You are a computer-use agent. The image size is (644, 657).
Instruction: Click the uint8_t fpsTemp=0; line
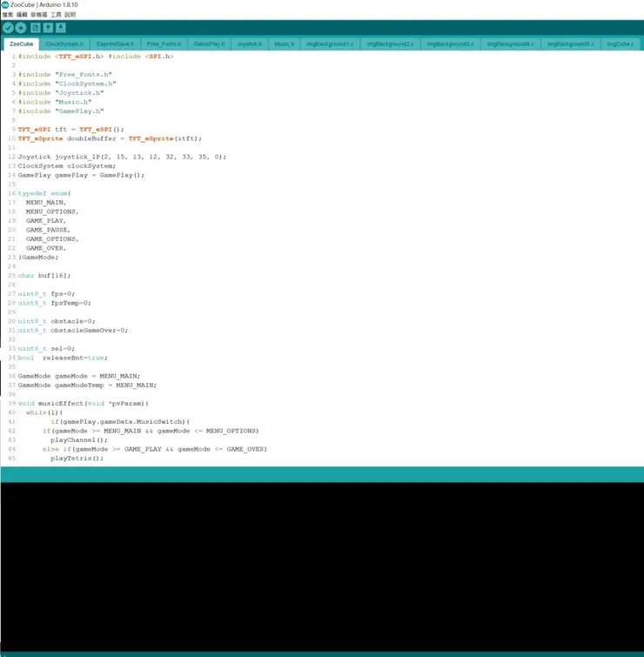tap(55, 304)
